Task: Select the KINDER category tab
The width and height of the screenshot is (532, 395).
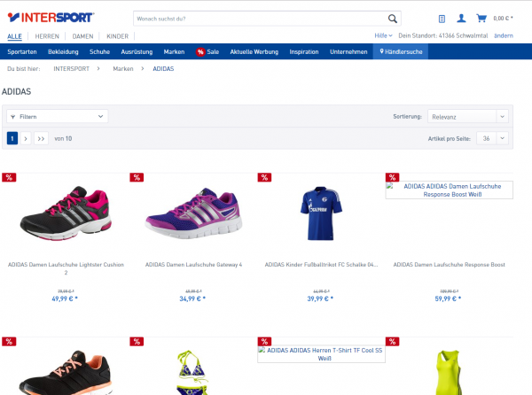Action: pyautogui.click(x=117, y=36)
